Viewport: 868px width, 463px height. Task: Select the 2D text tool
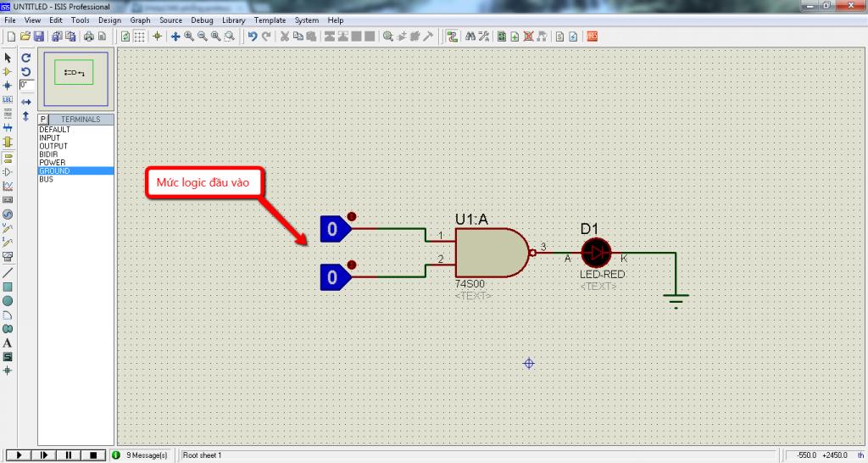[x=8, y=343]
